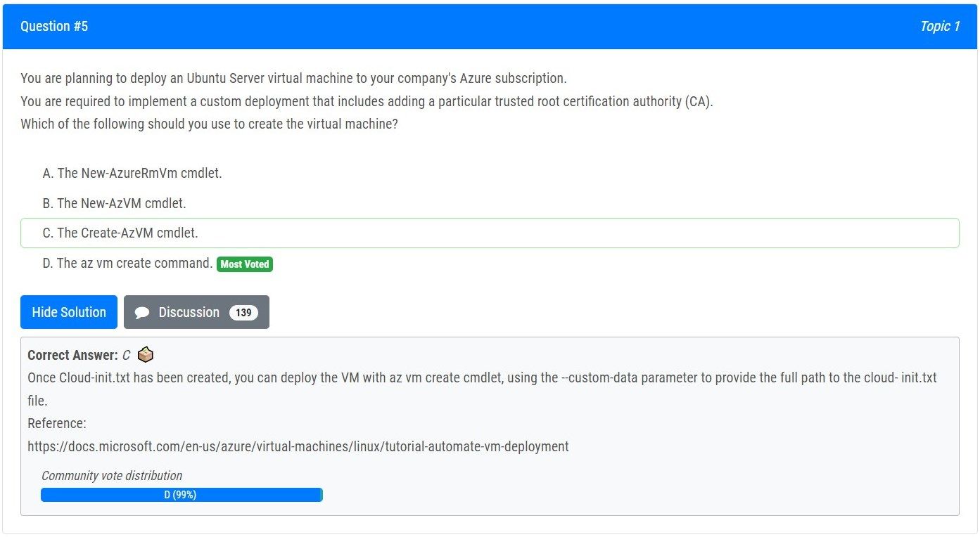Click the Correct Answer label
The width and height of the screenshot is (980, 537).
pos(72,355)
